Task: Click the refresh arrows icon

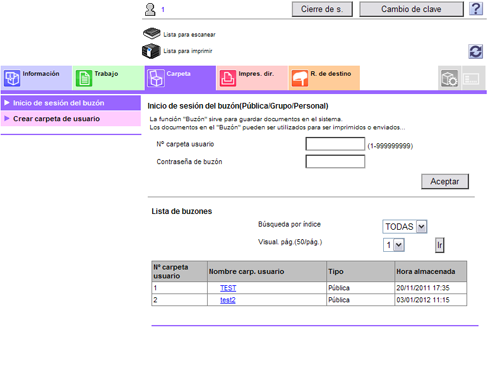Action: pyautogui.click(x=475, y=52)
